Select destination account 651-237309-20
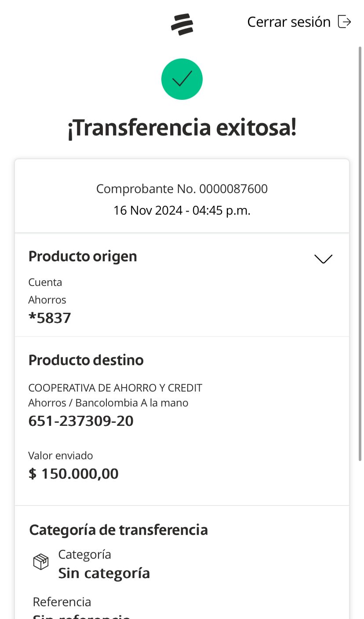 click(x=81, y=421)
